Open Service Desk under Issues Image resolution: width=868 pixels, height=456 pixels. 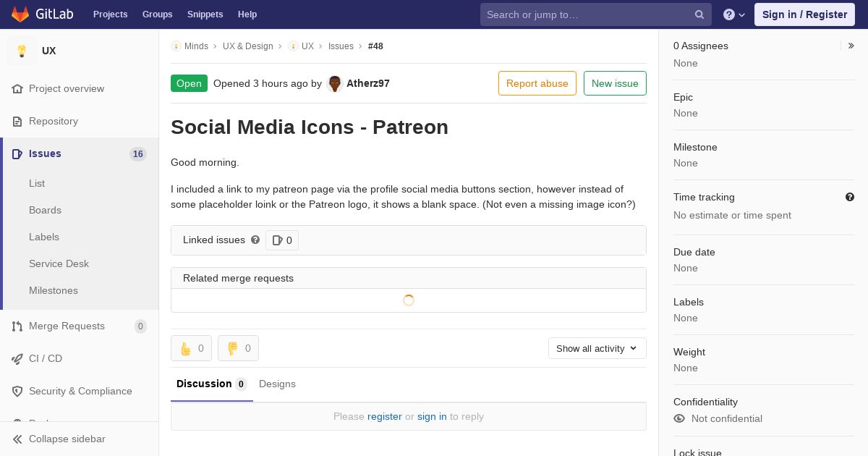click(x=59, y=263)
